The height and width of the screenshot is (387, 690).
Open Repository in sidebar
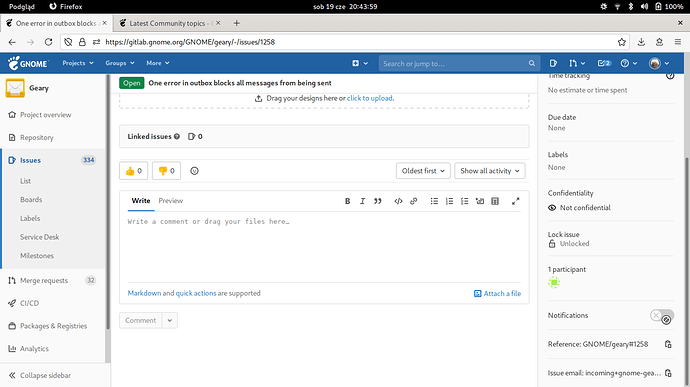coord(37,138)
